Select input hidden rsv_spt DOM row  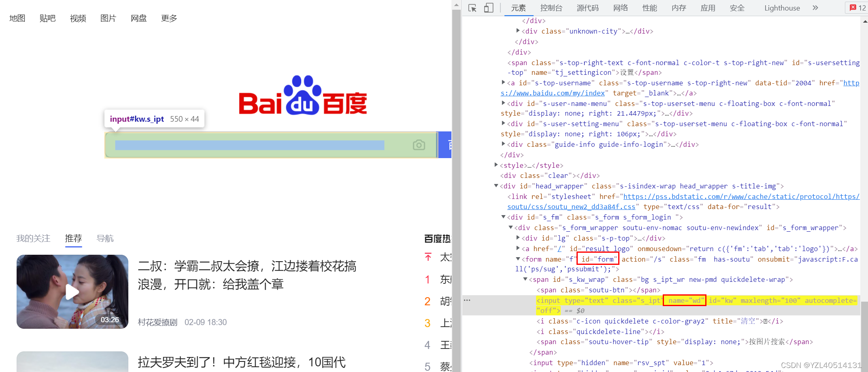[x=621, y=363]
